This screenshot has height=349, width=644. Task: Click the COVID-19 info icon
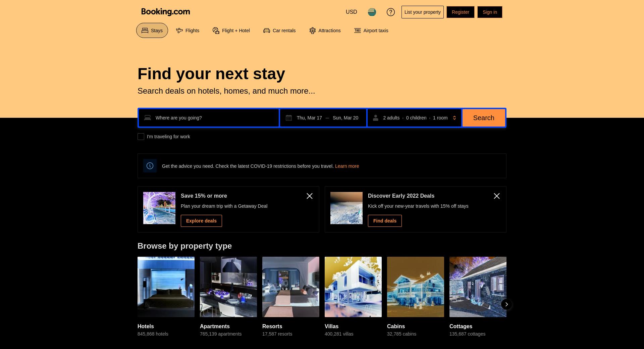(x=150, y=166)
